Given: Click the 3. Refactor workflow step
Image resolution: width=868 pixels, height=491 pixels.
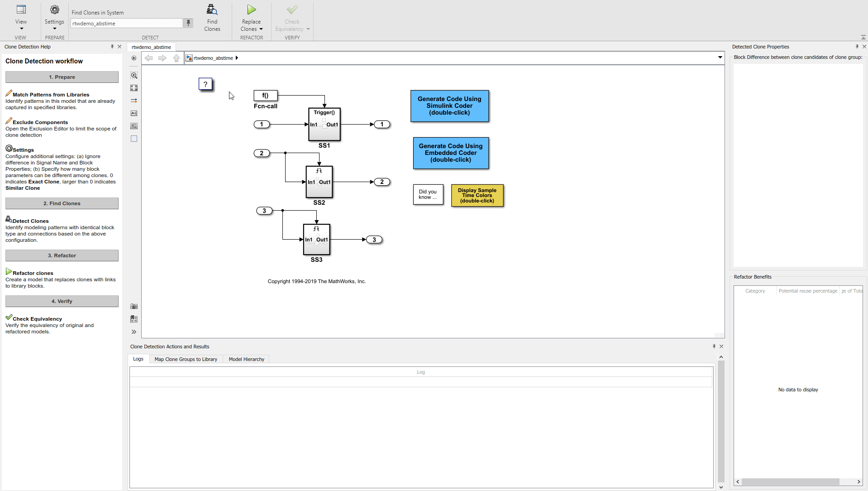Looking at the screenshot, I should pos(62,255).
